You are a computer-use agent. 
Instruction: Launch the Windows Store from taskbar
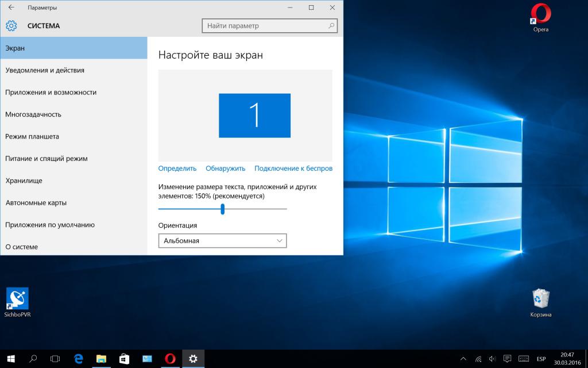tap(124, 358)
